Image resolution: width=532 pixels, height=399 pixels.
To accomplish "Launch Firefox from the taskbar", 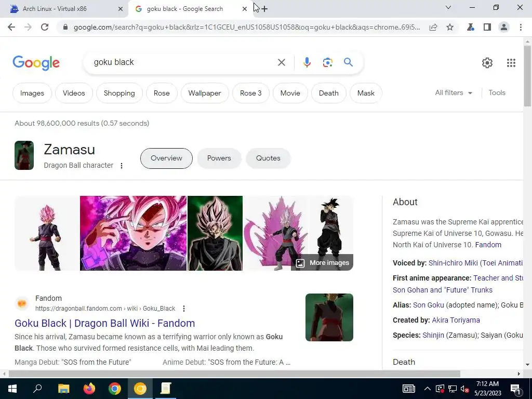I will click(x=89, y=389).
